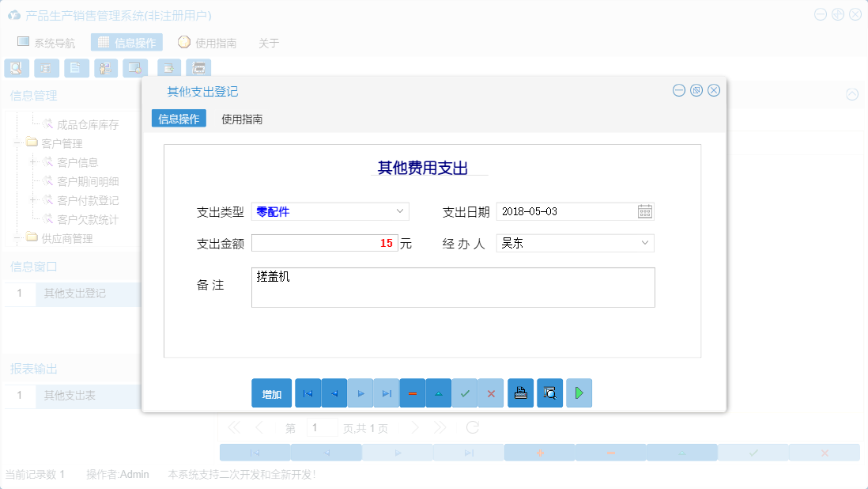Open the calendar picker for 支出日期

tap(644, 211)
